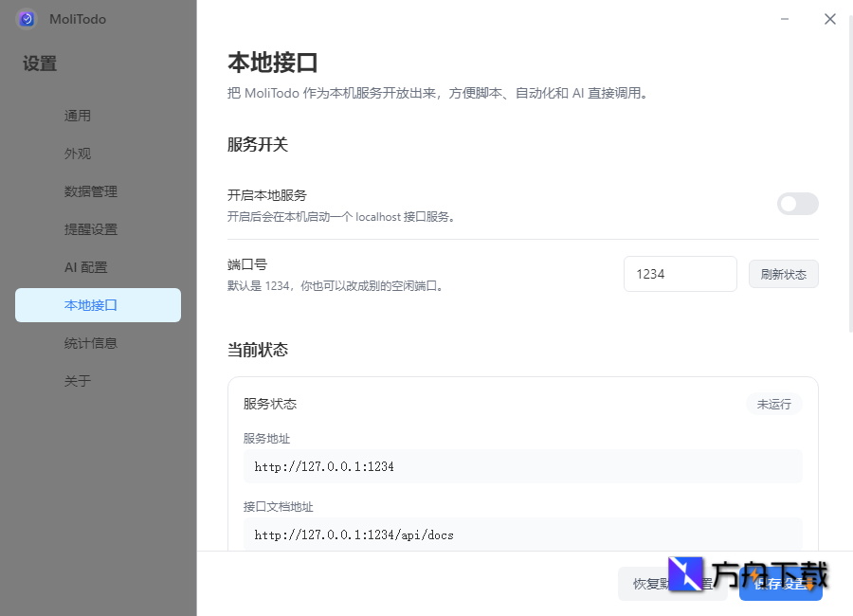
Task: Select the 服务地址 URL text field
Action: click(x=522, y=465)
